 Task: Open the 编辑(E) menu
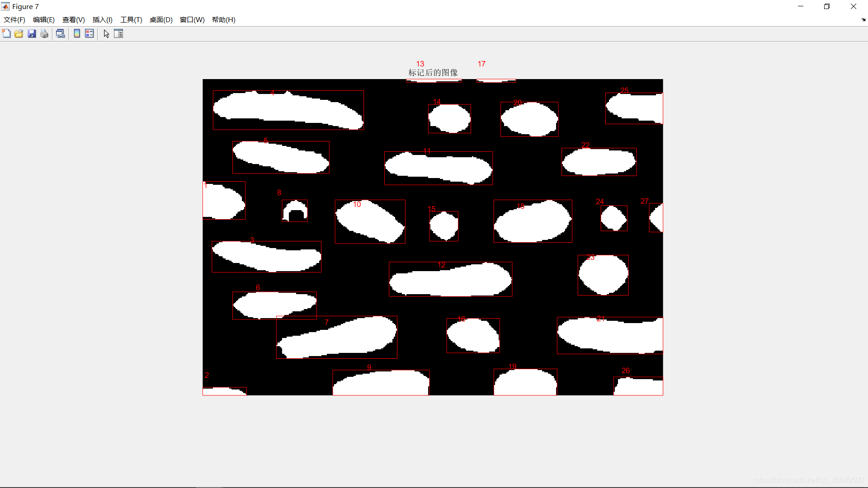(43, 19)
